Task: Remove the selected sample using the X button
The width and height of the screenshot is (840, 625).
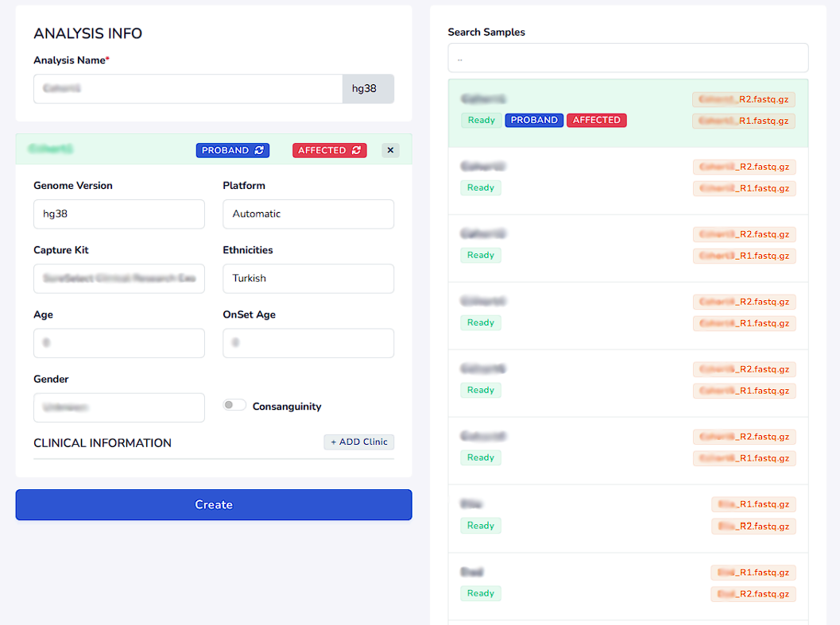Action: click(x=390, y=150)
